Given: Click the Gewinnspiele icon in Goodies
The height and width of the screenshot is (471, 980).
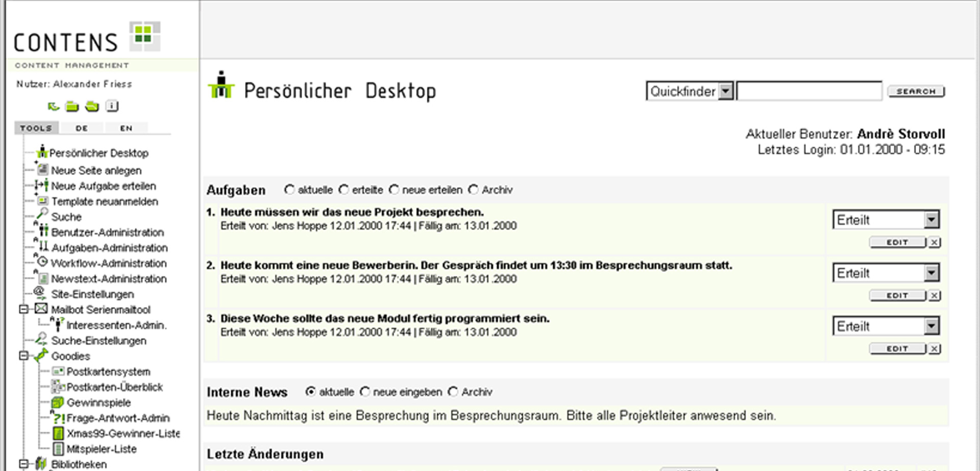Looking at the screenshot, I should click(x=58, y=403).
